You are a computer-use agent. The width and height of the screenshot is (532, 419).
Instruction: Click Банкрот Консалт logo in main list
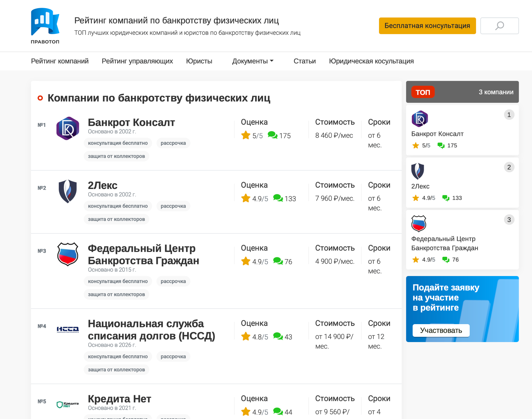[x=68, y=128]
